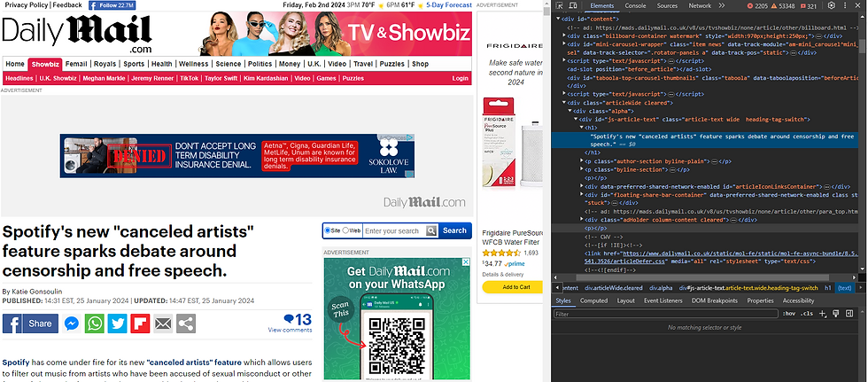Open the 5-Day Forecast link
Viewport: 868px width, 382px height.
coord(449,5)
